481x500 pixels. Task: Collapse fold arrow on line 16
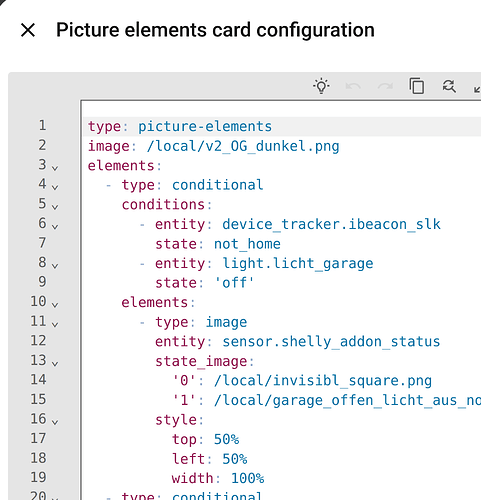(x=55, y=422)
